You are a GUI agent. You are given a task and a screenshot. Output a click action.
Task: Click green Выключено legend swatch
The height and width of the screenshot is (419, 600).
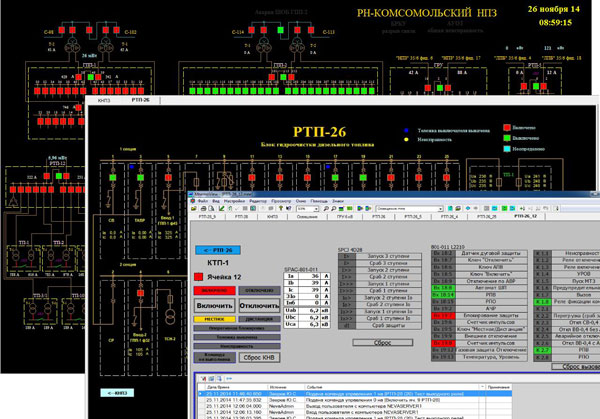point(507,138)
